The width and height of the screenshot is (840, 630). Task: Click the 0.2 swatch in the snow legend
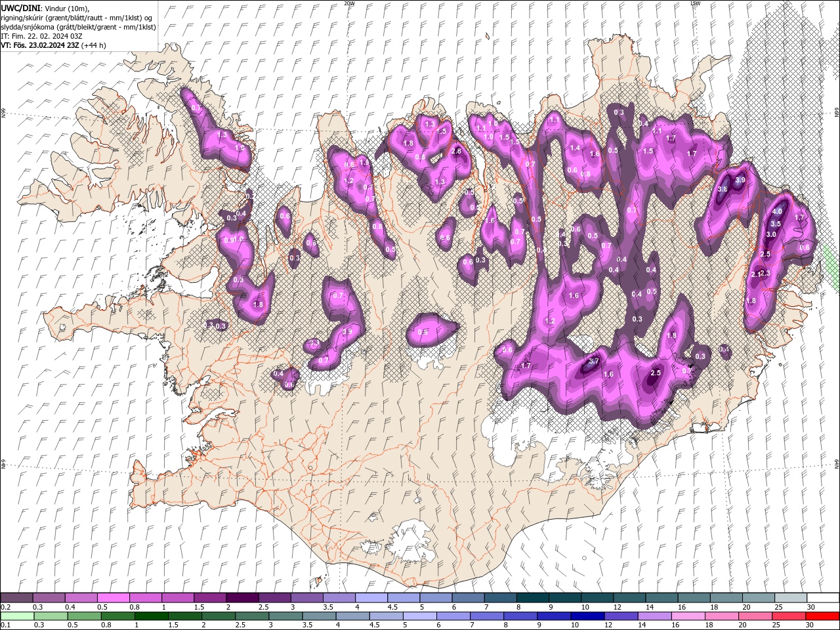tap(16, 598)
